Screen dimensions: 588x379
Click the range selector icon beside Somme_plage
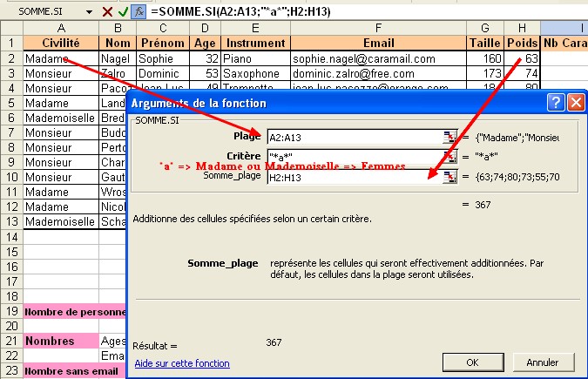pyautogui.click(x=449, y=176)
